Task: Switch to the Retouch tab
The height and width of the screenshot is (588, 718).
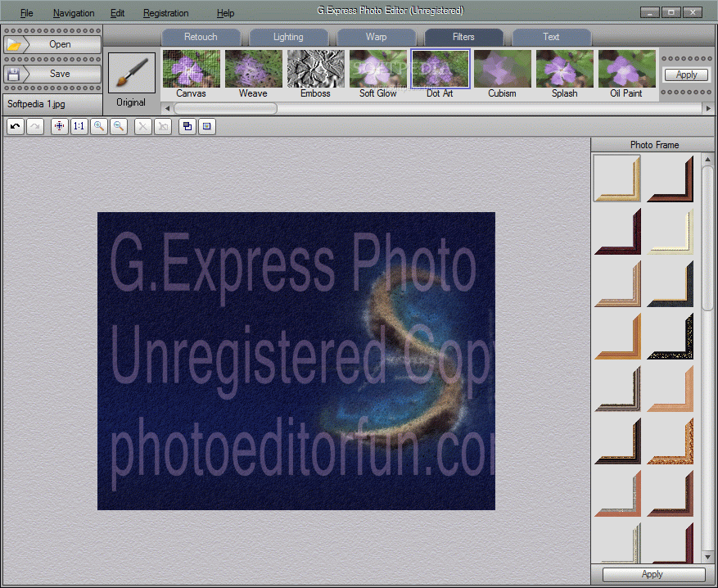Action: click(201, 37)
